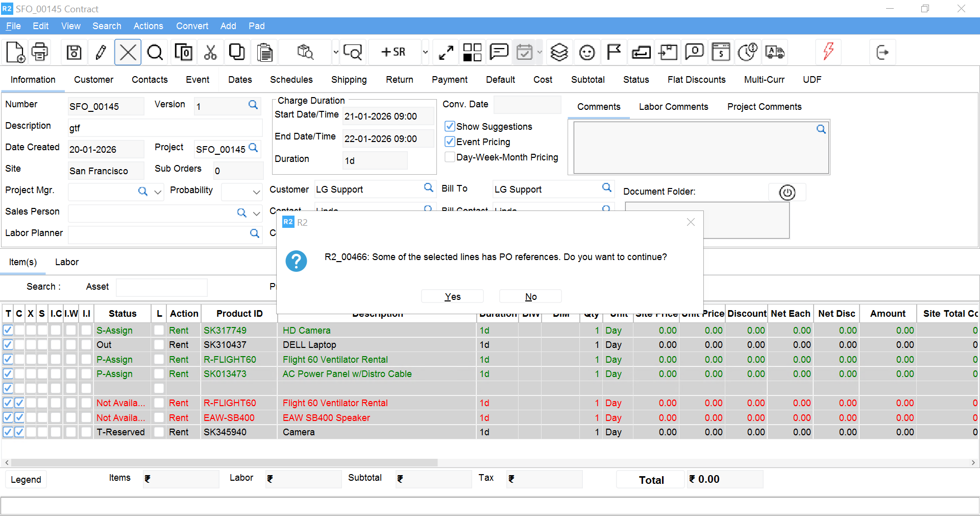The height and width of the screenshot is (516, 980).
Task: Click the red lightning bolt icon
Action: [828, 51]
